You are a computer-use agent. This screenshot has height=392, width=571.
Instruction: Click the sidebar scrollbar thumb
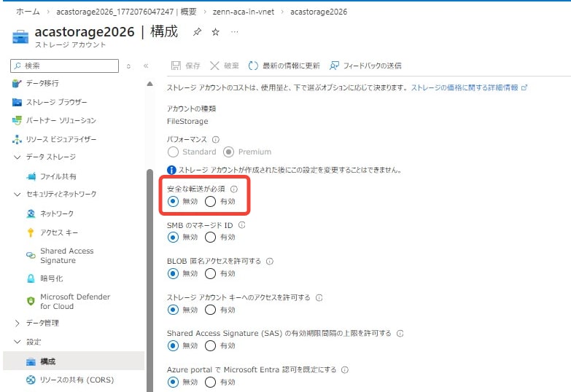[149, 281]
